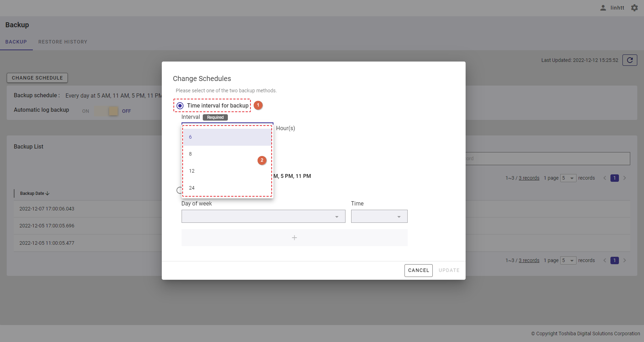The image size is (644, 342).
Task: Click the plus icon to add schedule row
Action: click(294, 238)
